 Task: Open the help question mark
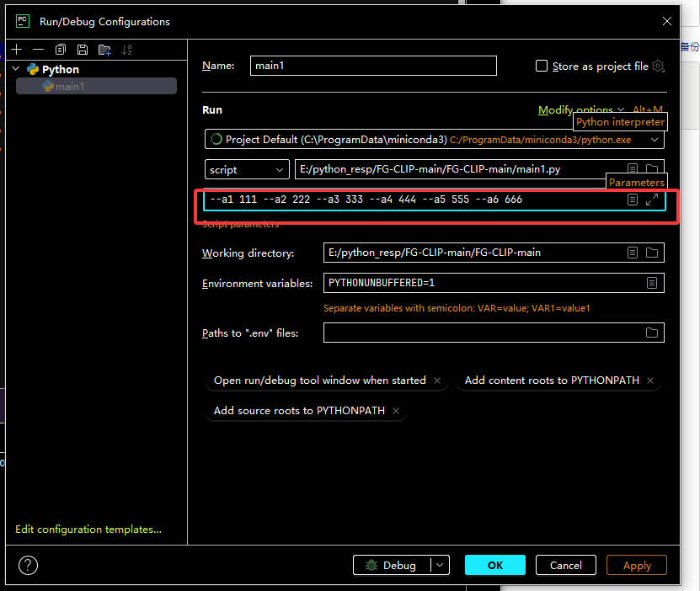pos(28,566)
